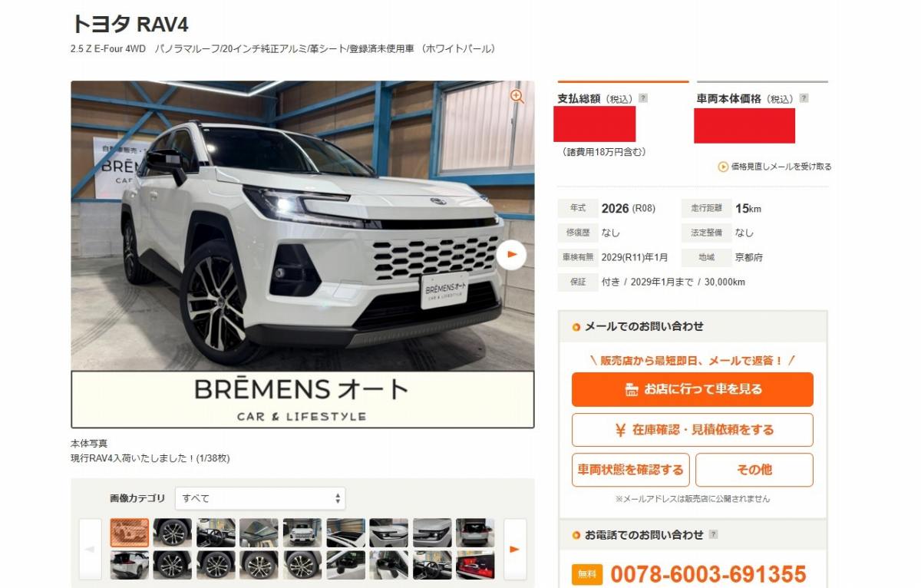Click the magnifier zoom icon on the main photo
Viewport: 921px width, 588px height.
517,96
